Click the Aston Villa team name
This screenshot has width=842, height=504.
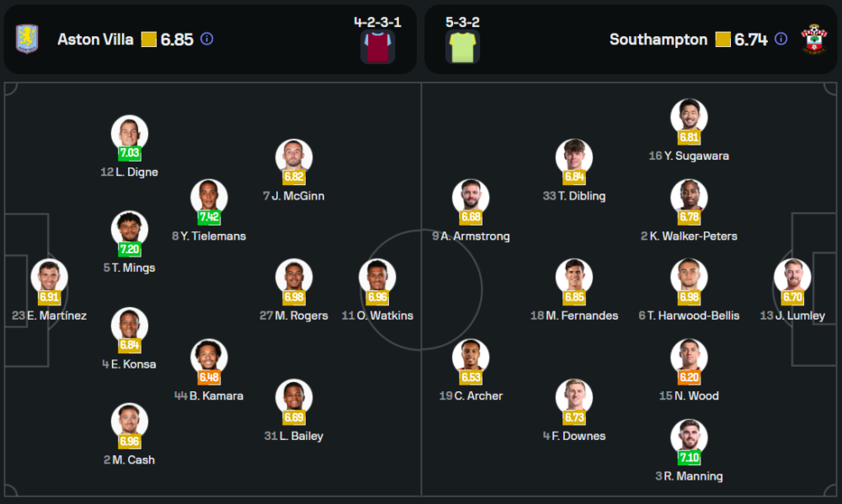pyautogui.click(x=95, y=40)
